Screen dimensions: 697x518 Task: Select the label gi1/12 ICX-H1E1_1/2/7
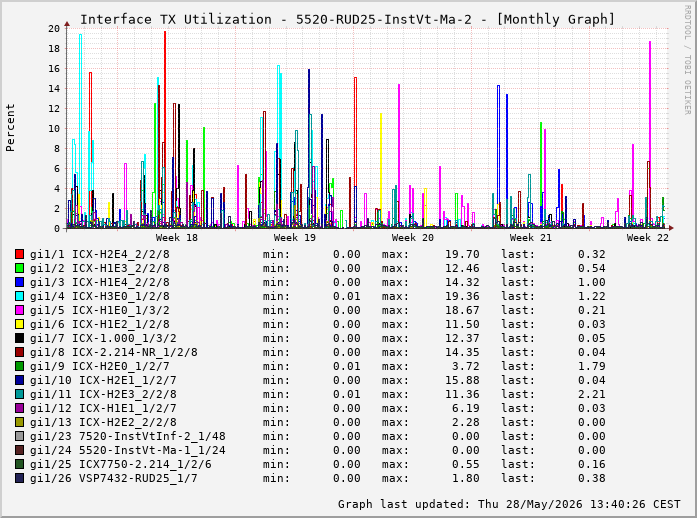click(103, 408)
